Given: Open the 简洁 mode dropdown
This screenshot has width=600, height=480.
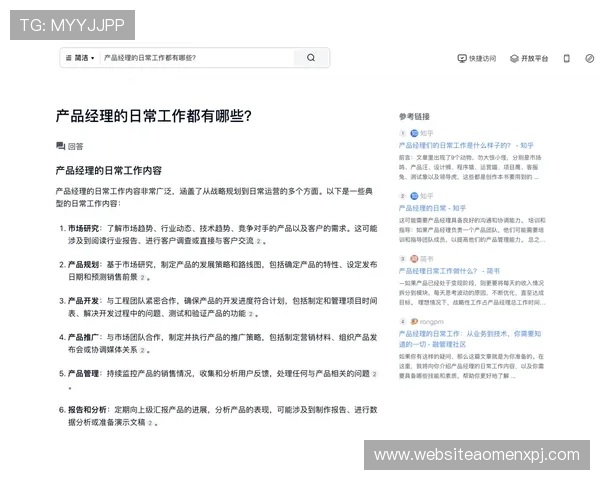Looking at the screenshot, I should 80,58.
